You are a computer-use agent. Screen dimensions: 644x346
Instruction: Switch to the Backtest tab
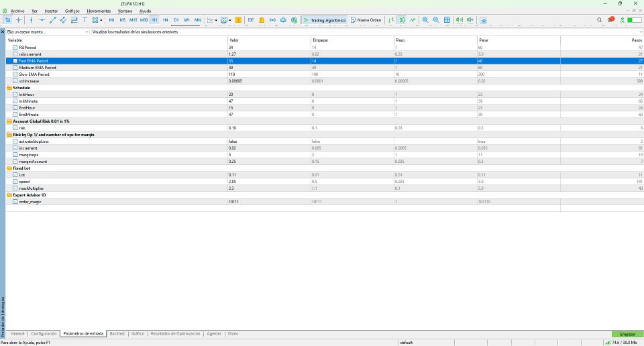(117, 334)
